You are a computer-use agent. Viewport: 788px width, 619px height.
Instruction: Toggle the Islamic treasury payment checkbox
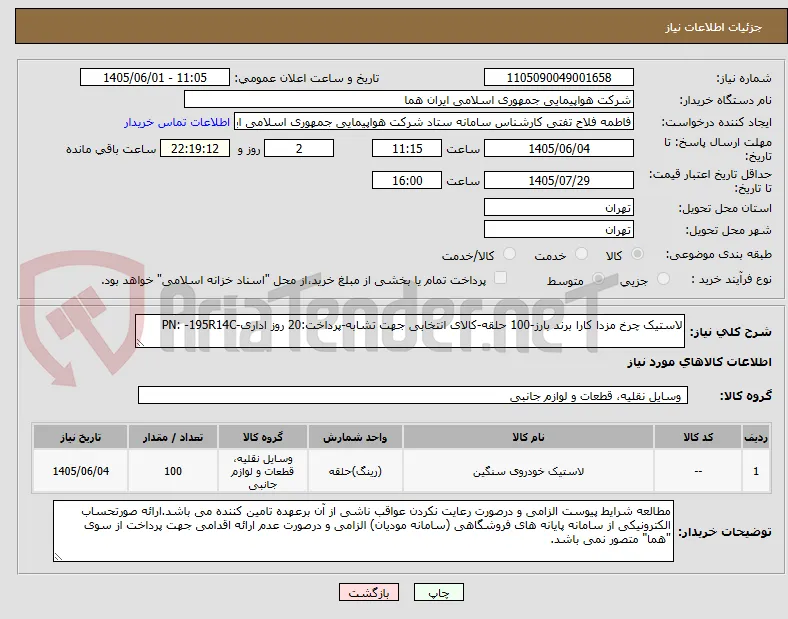click(501, 278)
